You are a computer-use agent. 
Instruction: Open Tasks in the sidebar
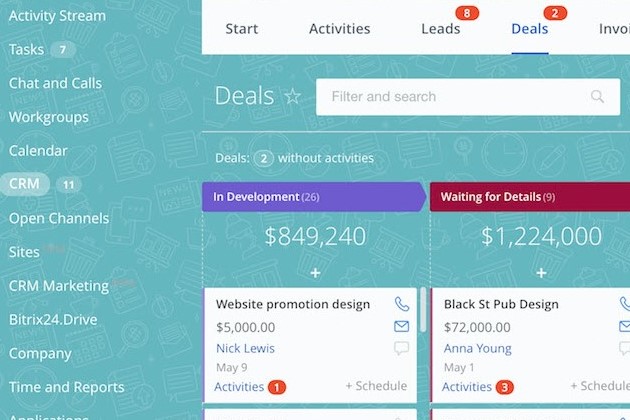[x=26, y=49]
